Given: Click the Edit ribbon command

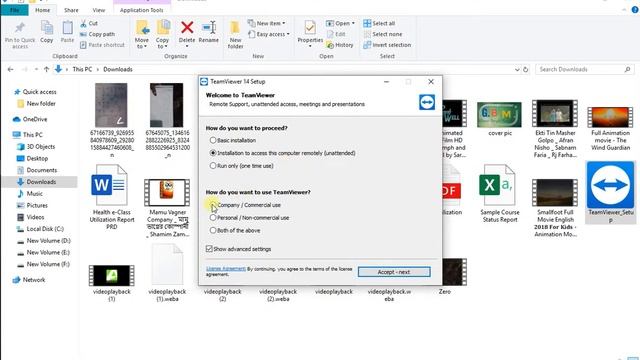Looking at the screenshot, I should [x=336, y=34].
